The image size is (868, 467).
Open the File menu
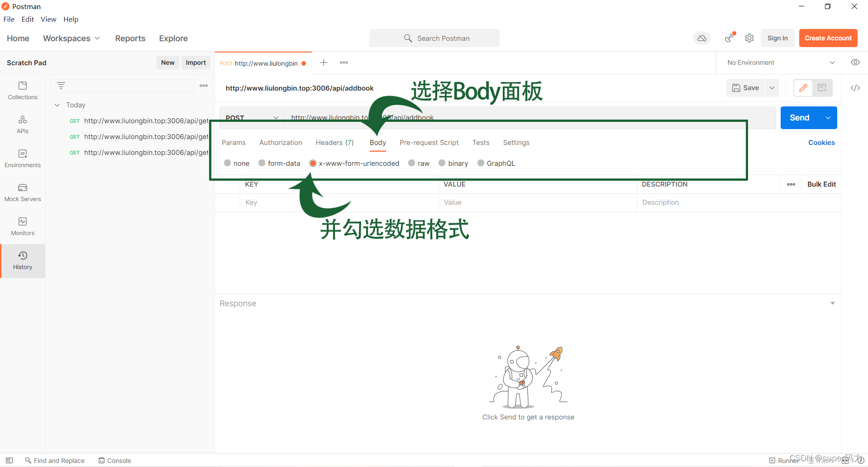coord(9,19)
